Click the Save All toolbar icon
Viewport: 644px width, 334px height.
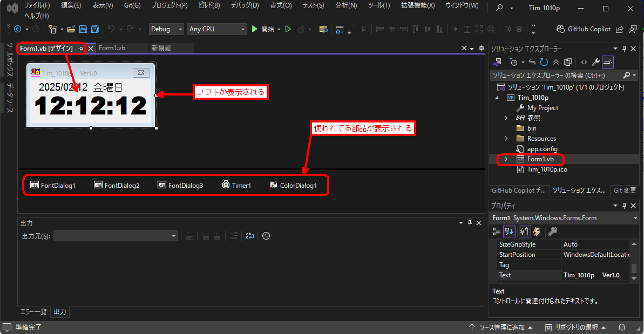[94, 29]
